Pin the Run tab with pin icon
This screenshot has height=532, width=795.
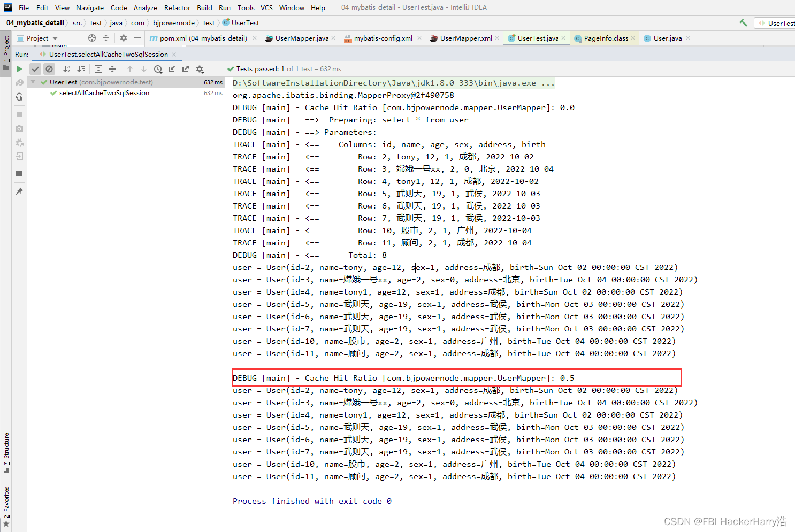(x=19, y=191)
